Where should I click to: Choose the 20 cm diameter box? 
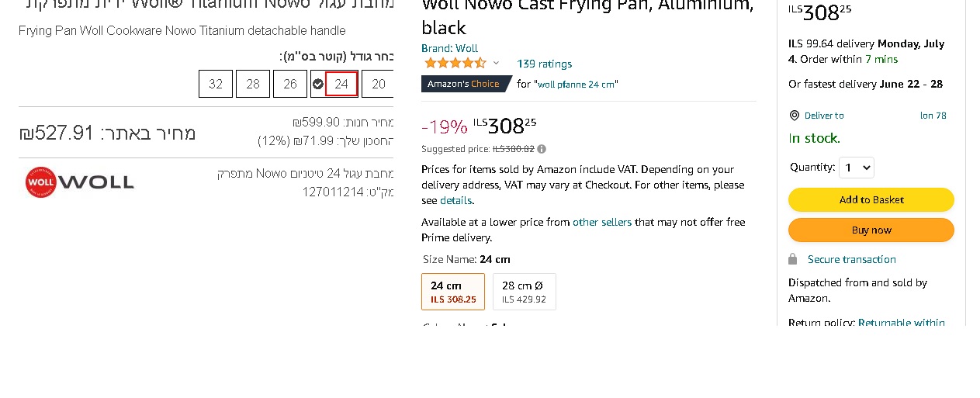click(x=379, y=84)
